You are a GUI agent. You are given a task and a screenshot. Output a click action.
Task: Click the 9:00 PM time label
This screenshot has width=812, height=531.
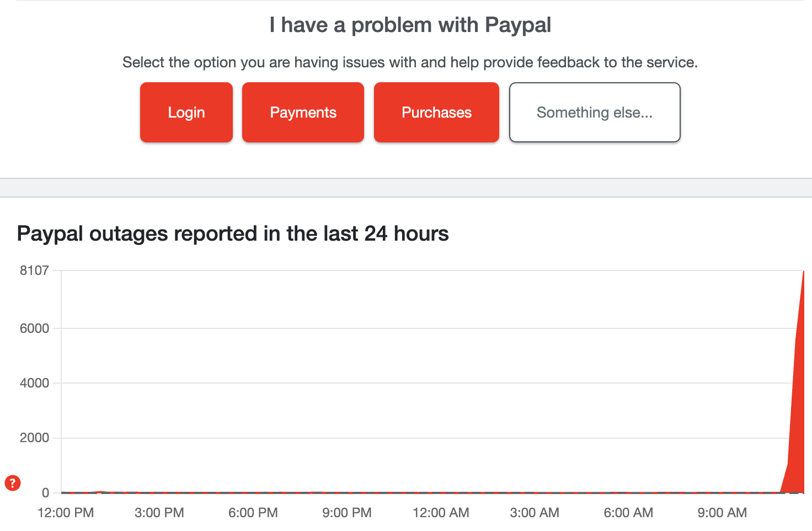[346, 512]
